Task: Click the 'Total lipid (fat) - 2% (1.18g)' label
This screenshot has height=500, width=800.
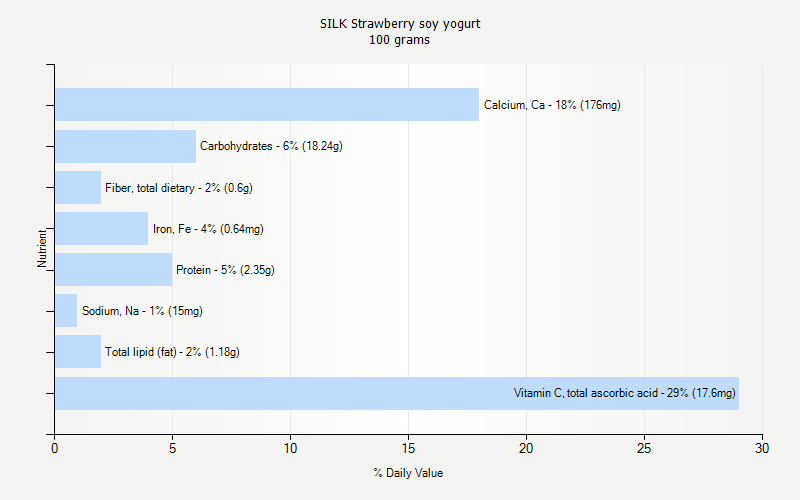Action: (x=172, y=352)
